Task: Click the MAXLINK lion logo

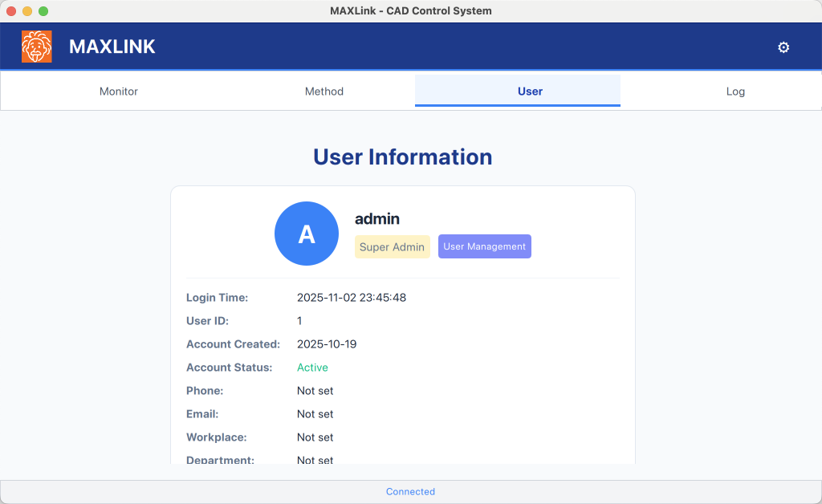Action: pyautogui.click(x=37, y=47)
